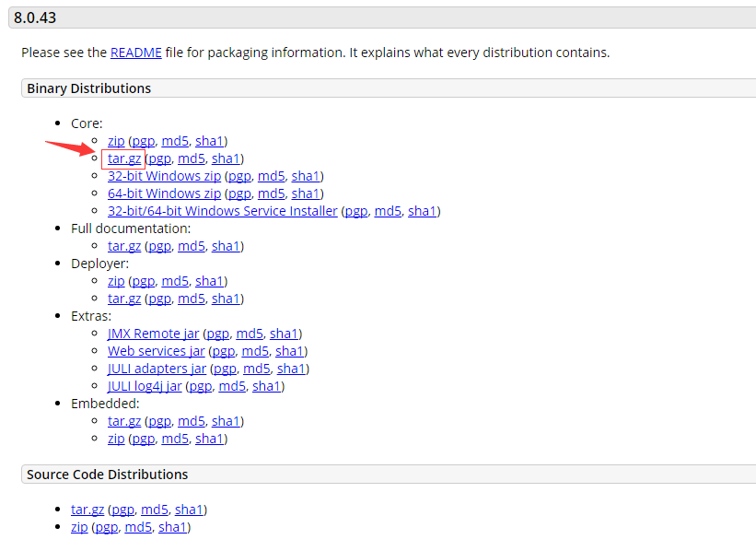
Task: Download the source code zip
Action: [x=79, y=527]
